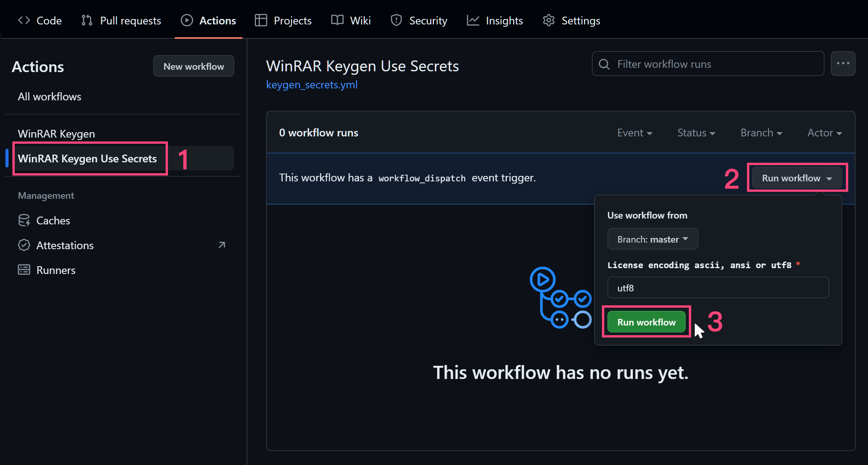Focus the License encoding text field
This screenshot has width=868, height=465.
tap(718, 288)
